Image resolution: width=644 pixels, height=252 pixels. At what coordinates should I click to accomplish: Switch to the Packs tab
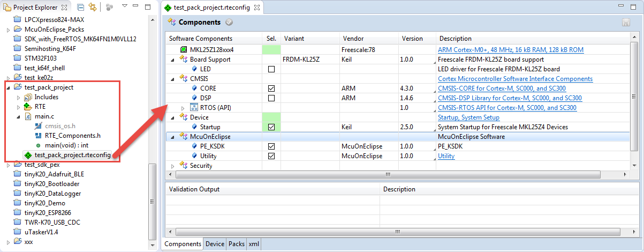(x=237, y=244)
